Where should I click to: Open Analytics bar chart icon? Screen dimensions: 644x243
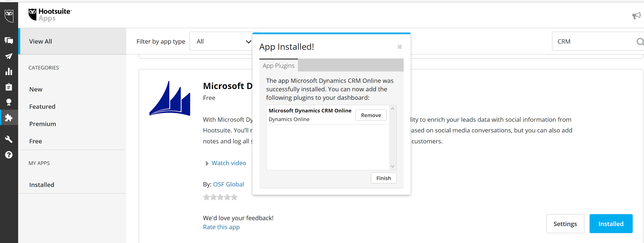[9, 72]
